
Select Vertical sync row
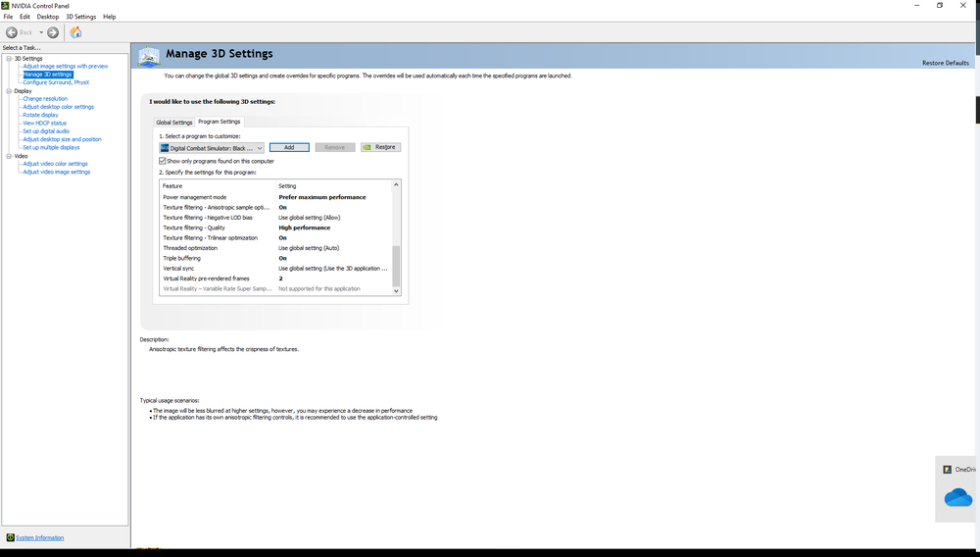[275, 269]
